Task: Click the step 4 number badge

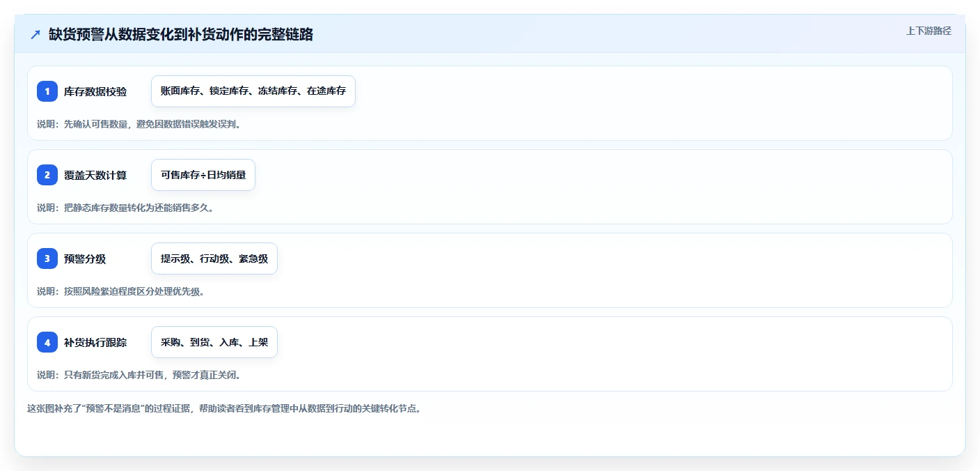Action: click(x=47, y=342)
